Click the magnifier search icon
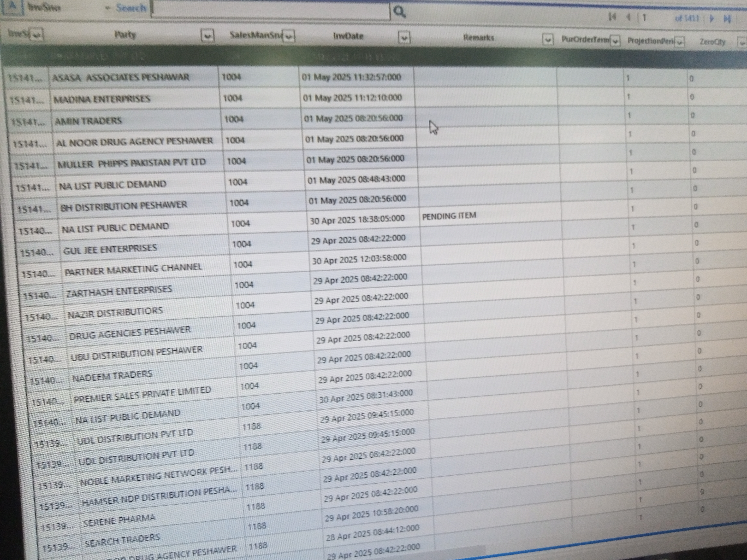747x560 pixels. tap(399, 12)
